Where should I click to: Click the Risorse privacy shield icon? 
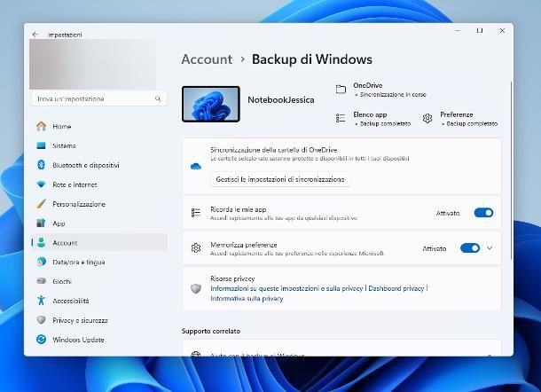(196, 288)
